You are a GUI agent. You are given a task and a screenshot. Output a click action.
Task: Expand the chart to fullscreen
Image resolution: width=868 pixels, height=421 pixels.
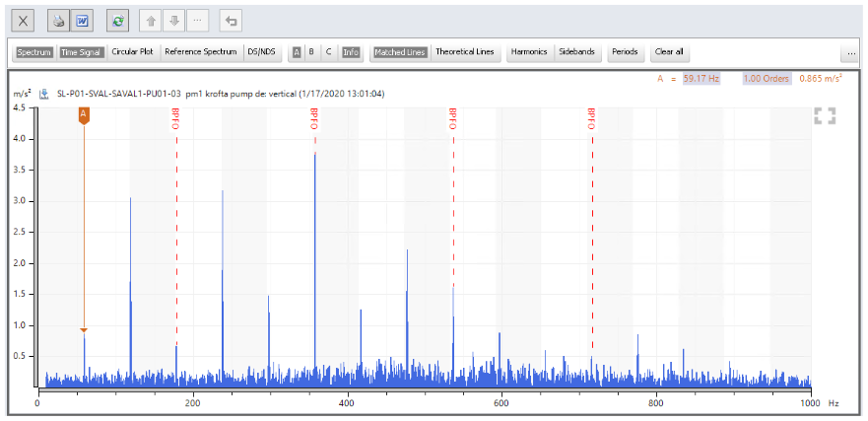pyautogui.click(x=825, y=116)
